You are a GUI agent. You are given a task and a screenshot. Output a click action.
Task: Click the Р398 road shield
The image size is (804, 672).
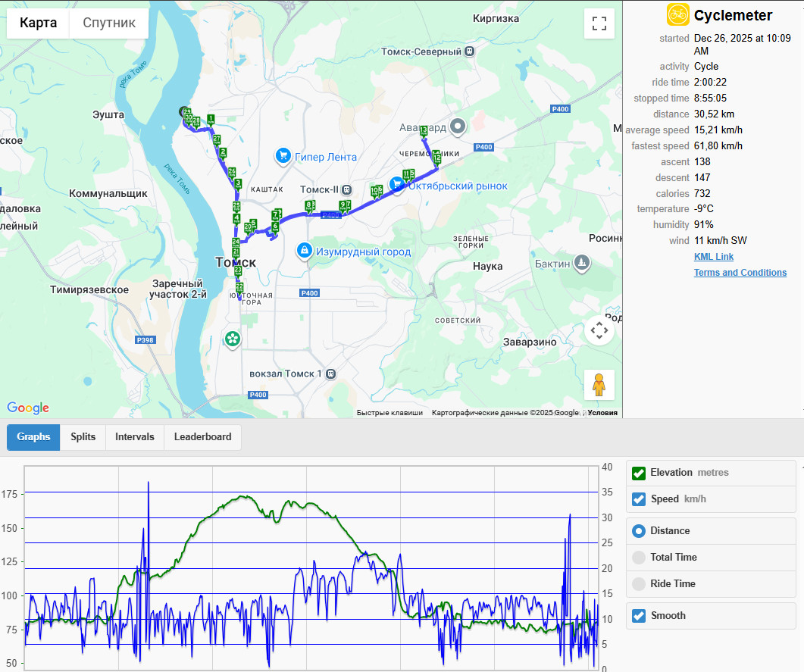(x=145, y=340)
